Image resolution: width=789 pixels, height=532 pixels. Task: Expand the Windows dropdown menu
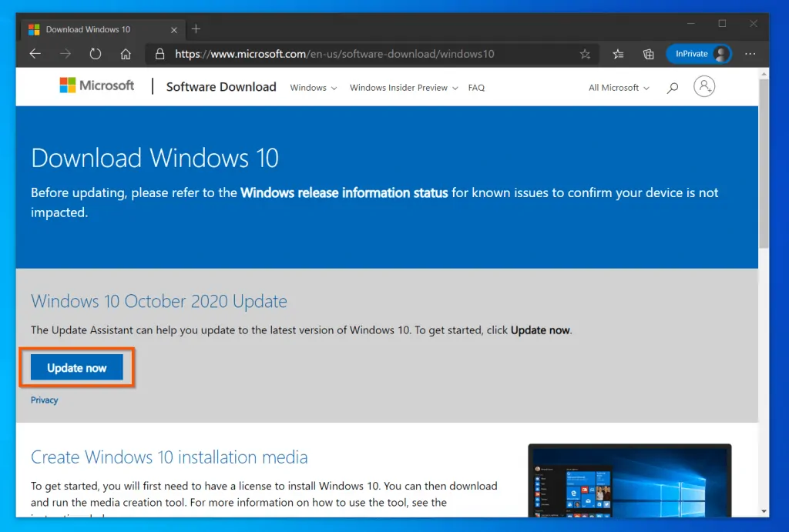313,88
